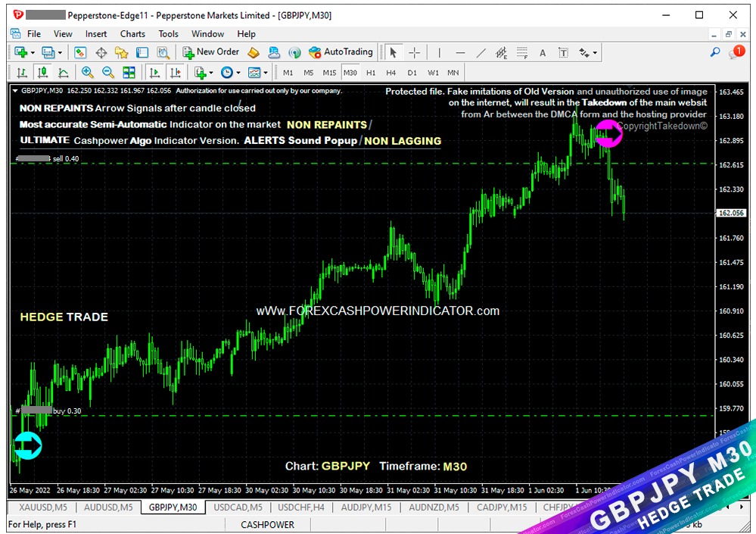
Task: Draw a horizontal line tool
Action: click(x=460, y=52)
